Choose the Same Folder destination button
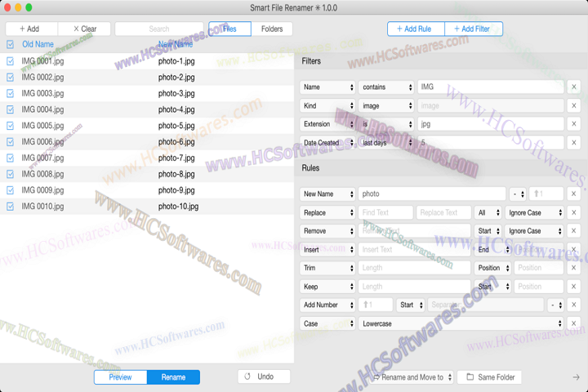Viewport: 588px width, 392px height. pos(489,377)
